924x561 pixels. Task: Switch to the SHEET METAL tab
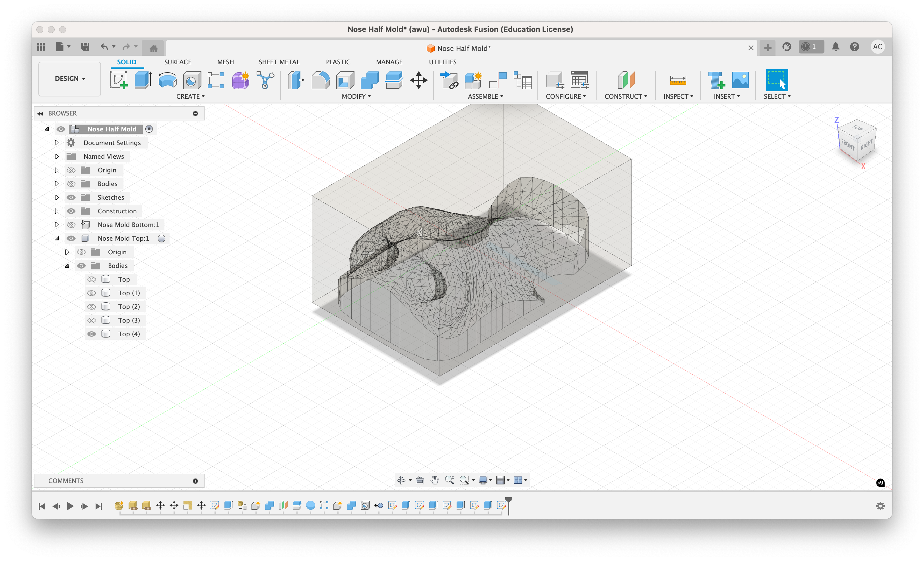279,62
